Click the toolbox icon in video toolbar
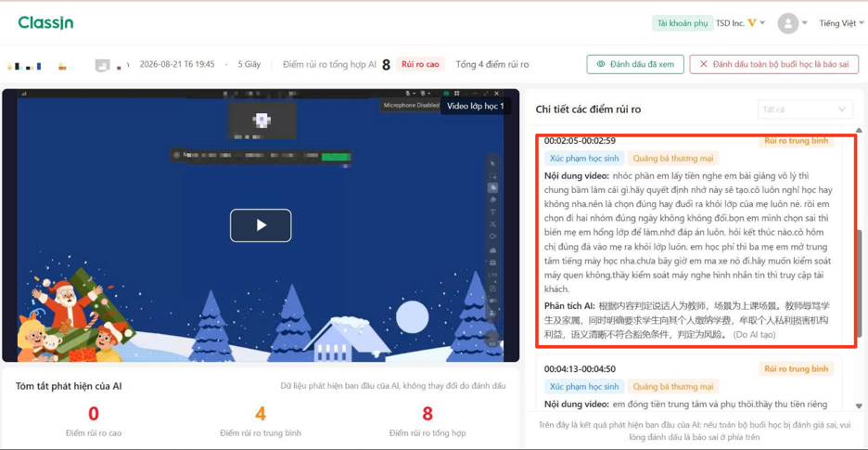The image size is (868, 450). coord(493,263)
